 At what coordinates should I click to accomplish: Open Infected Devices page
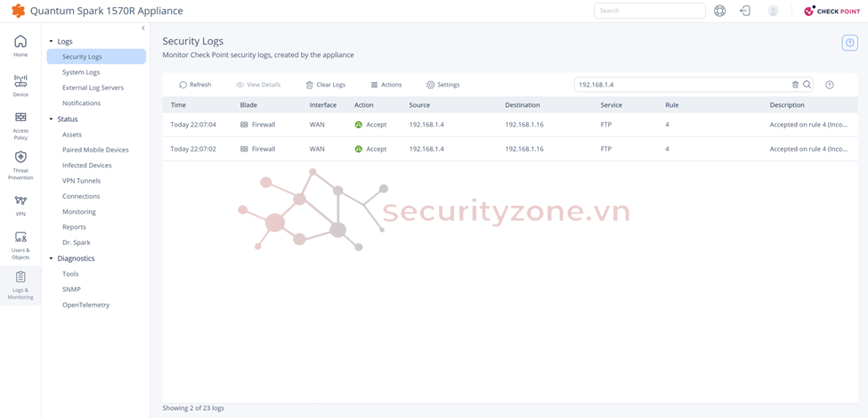pos(87,165)
